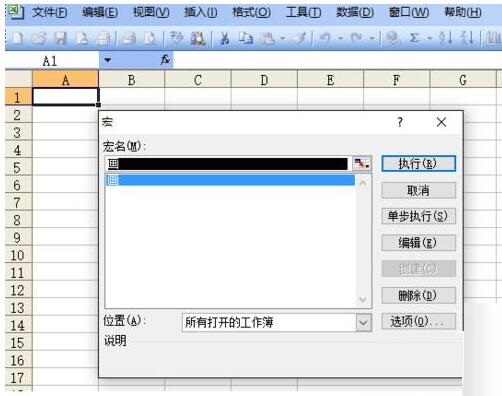Click the formula bar input area
This screenshot has height=396, width=502.
point(337,61)
